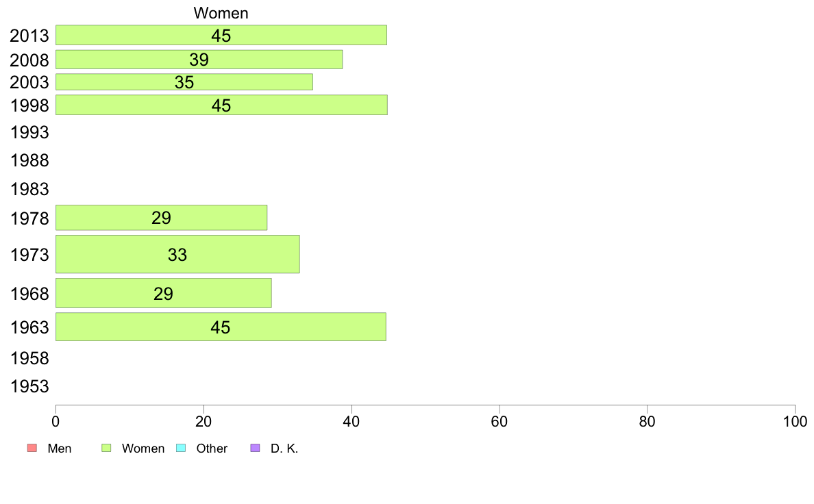The height and width of the screenshot is (504, 814).
Task: Click the 1953 year label
Action: (29, 387)
